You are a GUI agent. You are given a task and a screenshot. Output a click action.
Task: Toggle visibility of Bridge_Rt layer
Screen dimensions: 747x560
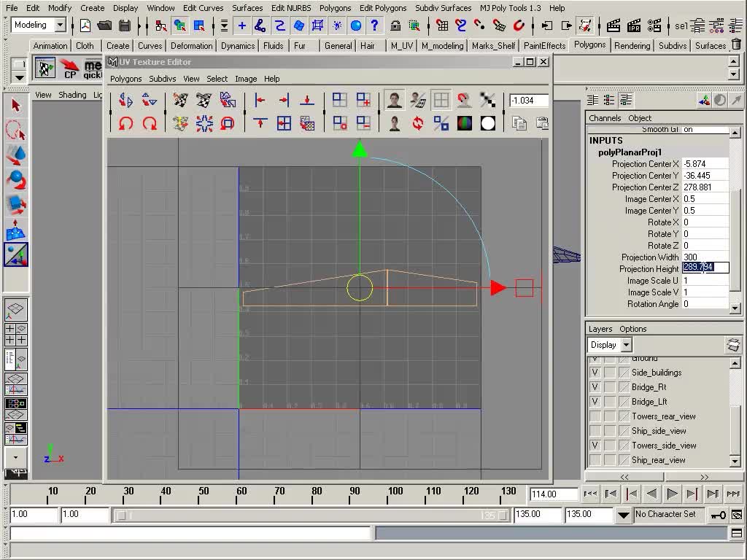click(x=595, y=386)
